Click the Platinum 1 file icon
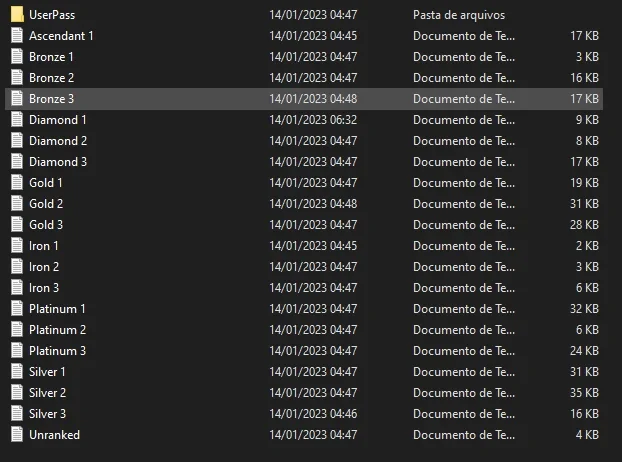This screenshot has width=622, height=462. pos(17,309)
